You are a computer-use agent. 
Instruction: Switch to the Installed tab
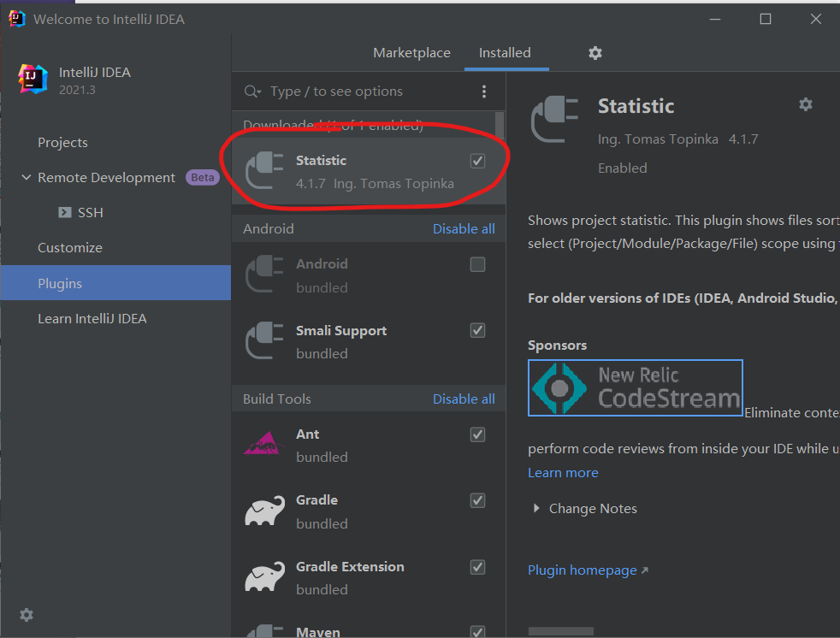(x=505, y=52)
